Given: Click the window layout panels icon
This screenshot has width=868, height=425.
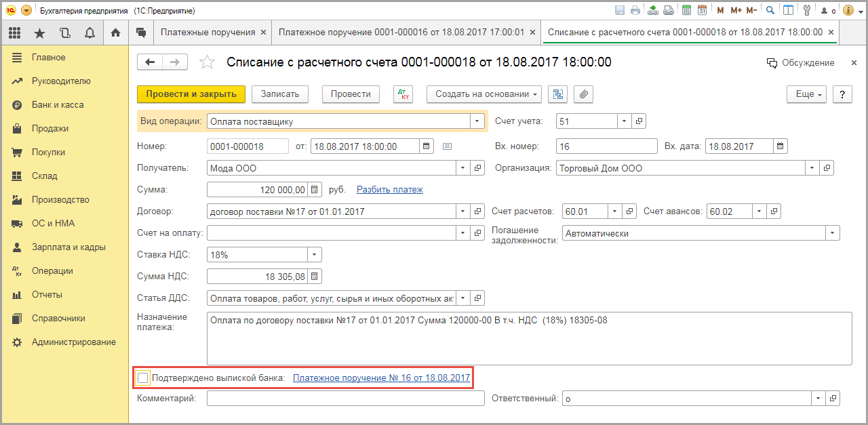Looking at the screenshot, I should click(788, 10).
